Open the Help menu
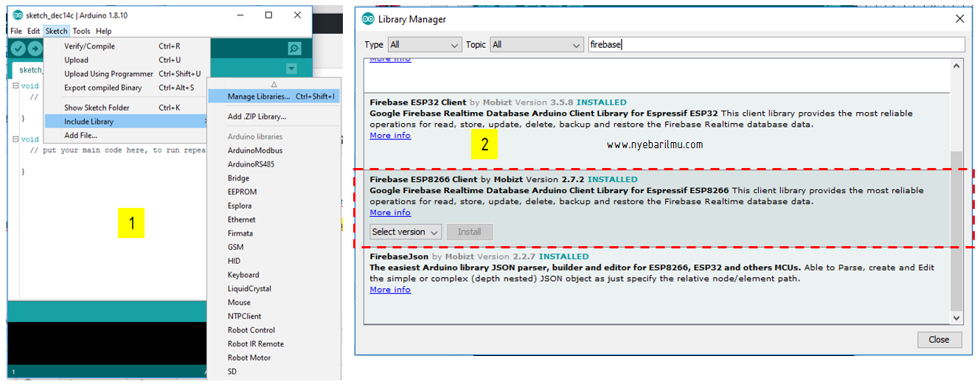The image size is (980, 384). (x=104, y=31)
